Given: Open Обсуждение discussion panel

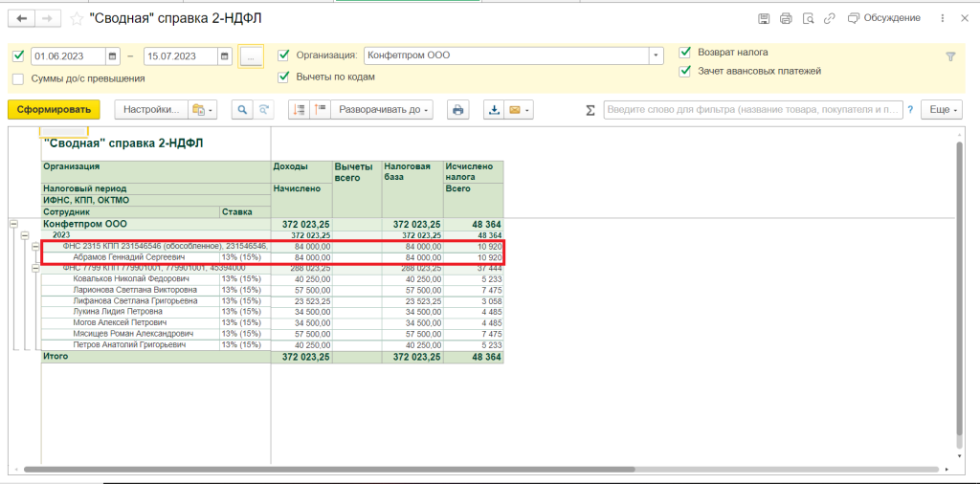Looking at the screenshot, I should 883,18.
